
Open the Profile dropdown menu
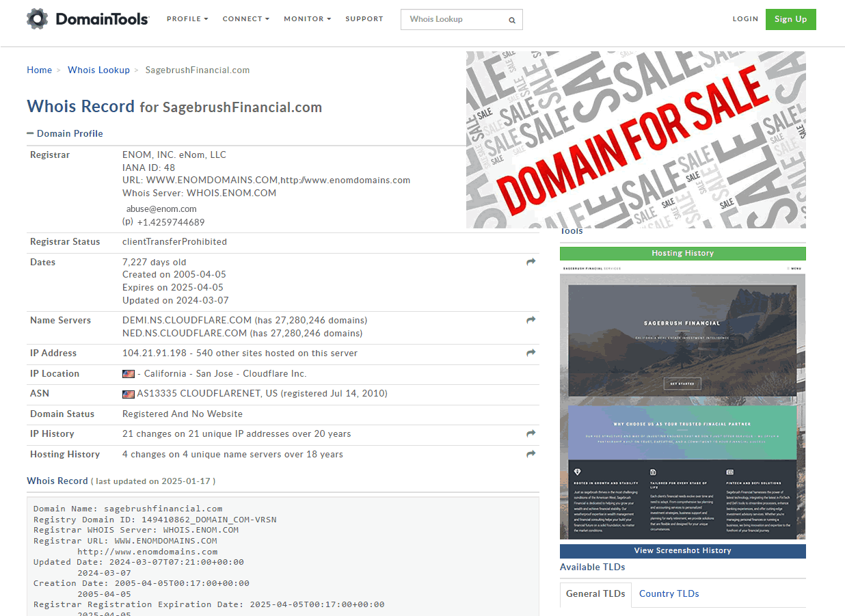[187, 19]
